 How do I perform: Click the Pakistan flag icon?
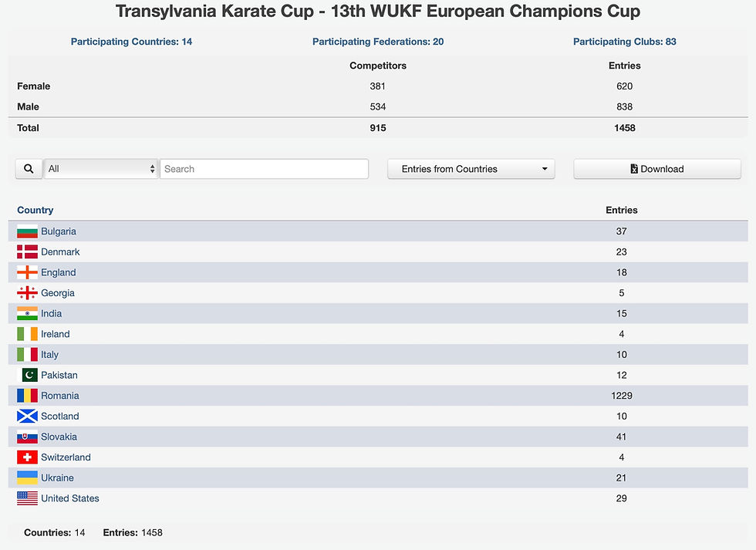pyautogui.click(x=27, y=375)
